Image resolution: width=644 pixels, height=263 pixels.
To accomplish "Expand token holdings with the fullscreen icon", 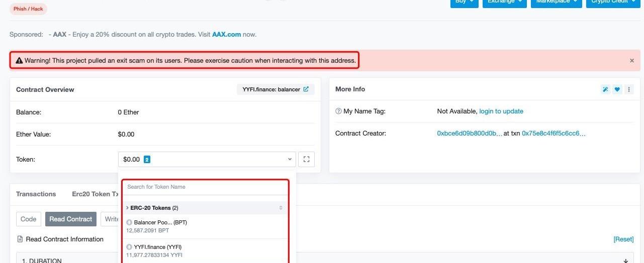I will [306, 160].
